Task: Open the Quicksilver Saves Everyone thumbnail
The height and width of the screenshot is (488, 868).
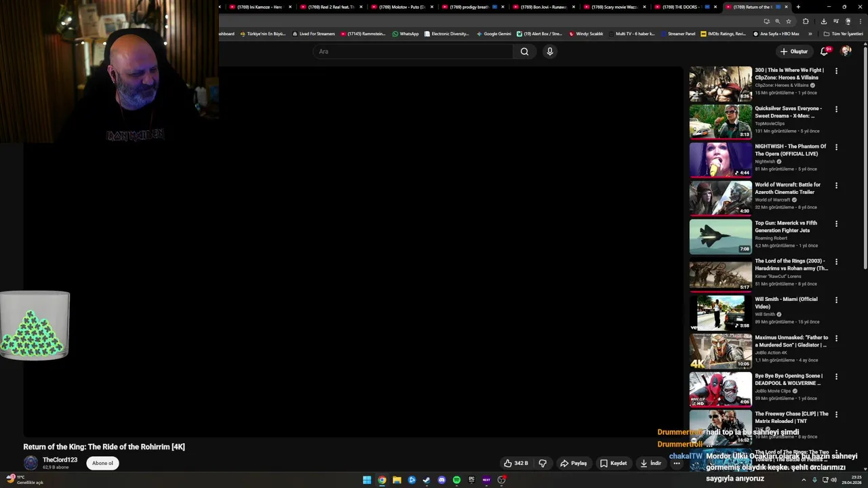Action: pos(720,122)
